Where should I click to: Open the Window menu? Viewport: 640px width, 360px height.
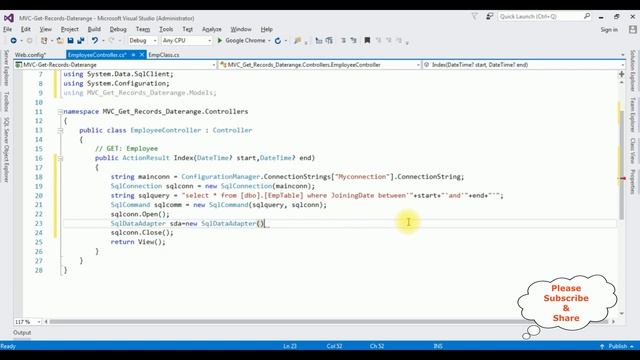point(241,29)
